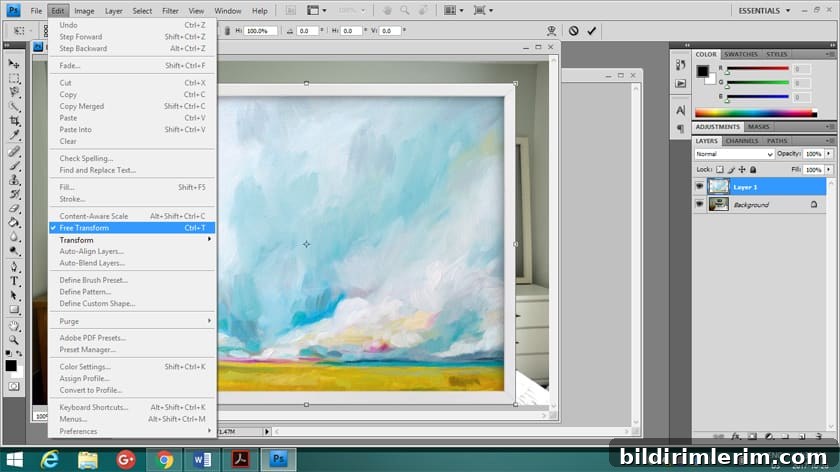Open the ESSENTIALS workspace dropdown
This screenshot has width=840, height=472.
[764, 11]
